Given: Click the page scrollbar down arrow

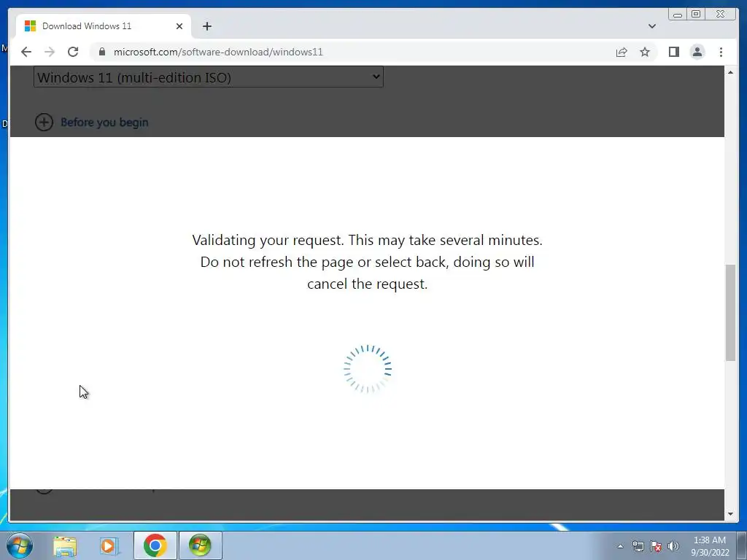Looking at the screenshot, I should 730,514.
